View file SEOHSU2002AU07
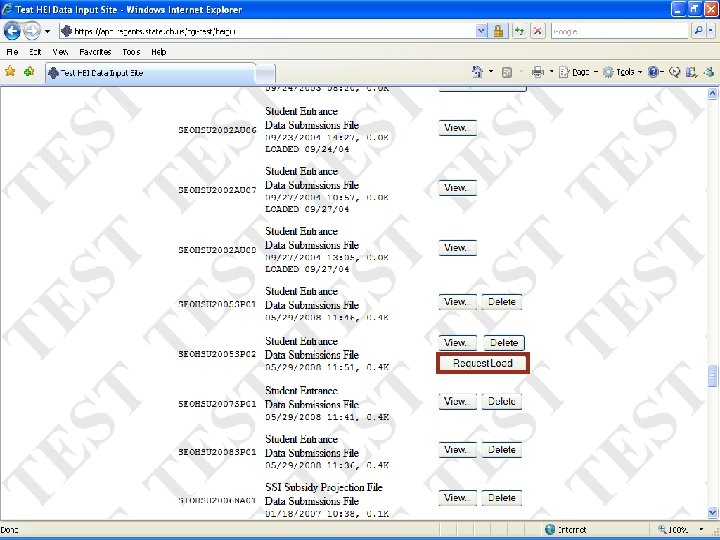This screenshot has width=720, height=540. (x=457, y=188)
